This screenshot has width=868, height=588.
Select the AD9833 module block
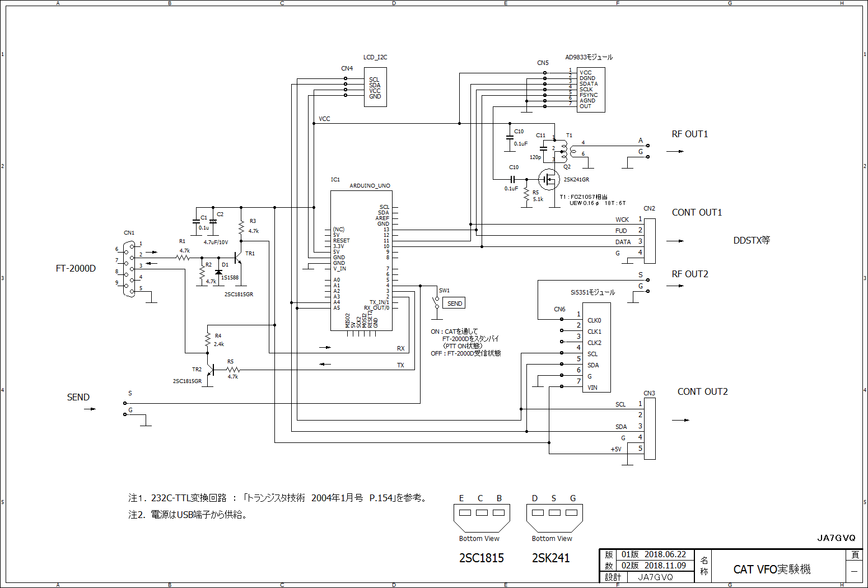(591, 90)
